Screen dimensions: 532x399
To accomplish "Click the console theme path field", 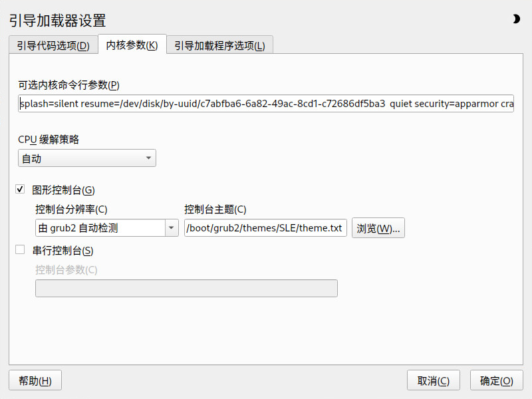I will coord(265,227).
